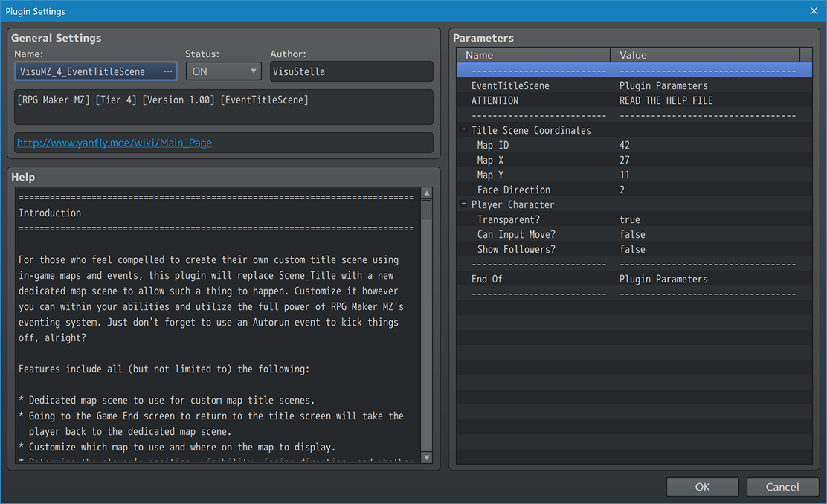The height and width of the screenshot is (504, 827).
Task: Click the Cancel button
Action: click(x=782, y=487)
